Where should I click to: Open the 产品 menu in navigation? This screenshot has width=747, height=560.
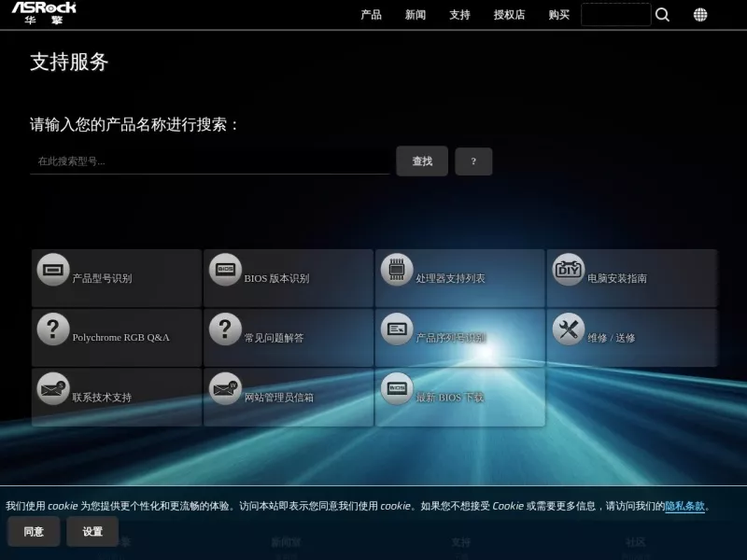click(371, 15)
